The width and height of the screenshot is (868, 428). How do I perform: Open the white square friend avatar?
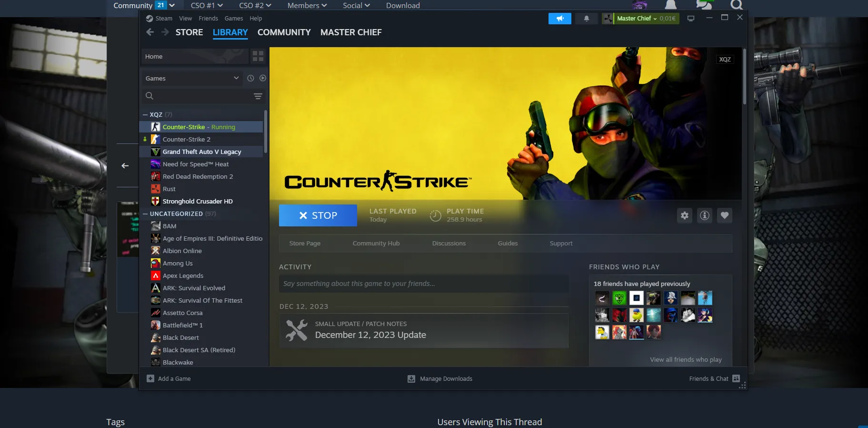click(x=637, y=298)
